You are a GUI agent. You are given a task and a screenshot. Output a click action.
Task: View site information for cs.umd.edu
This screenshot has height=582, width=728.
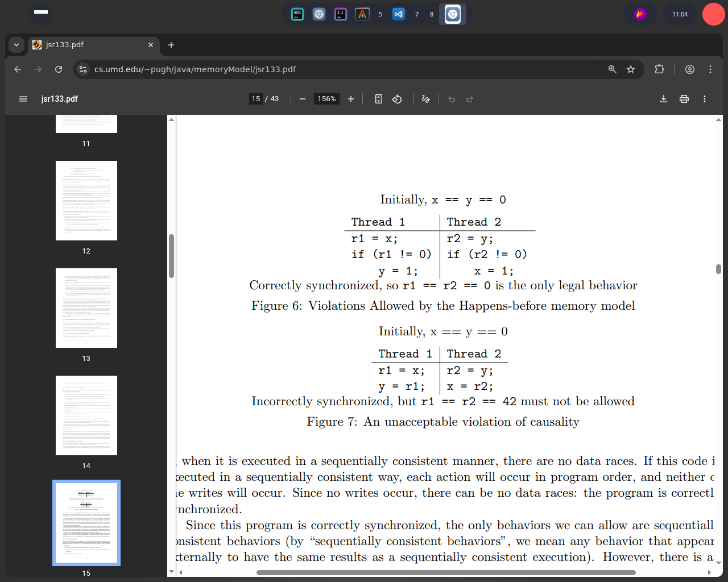pos(83,69)
